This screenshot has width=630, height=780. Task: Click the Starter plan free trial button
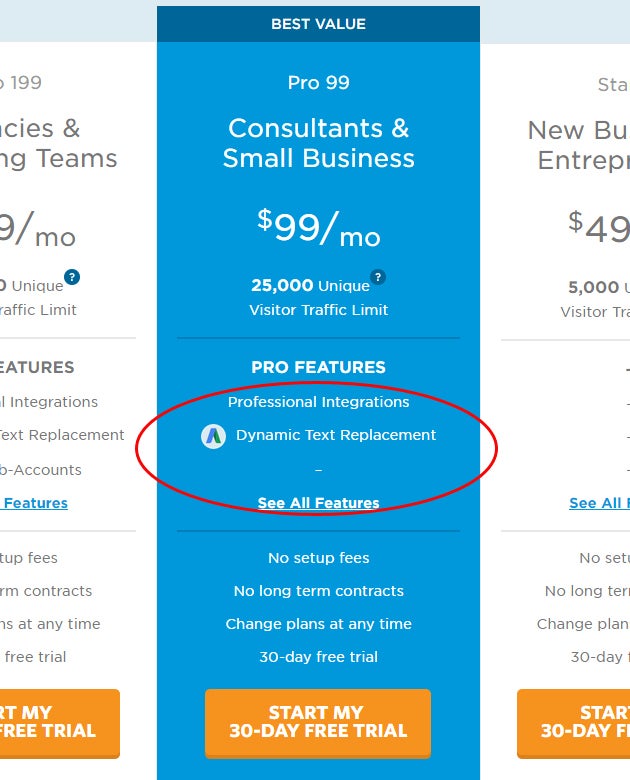coord(574,723)
